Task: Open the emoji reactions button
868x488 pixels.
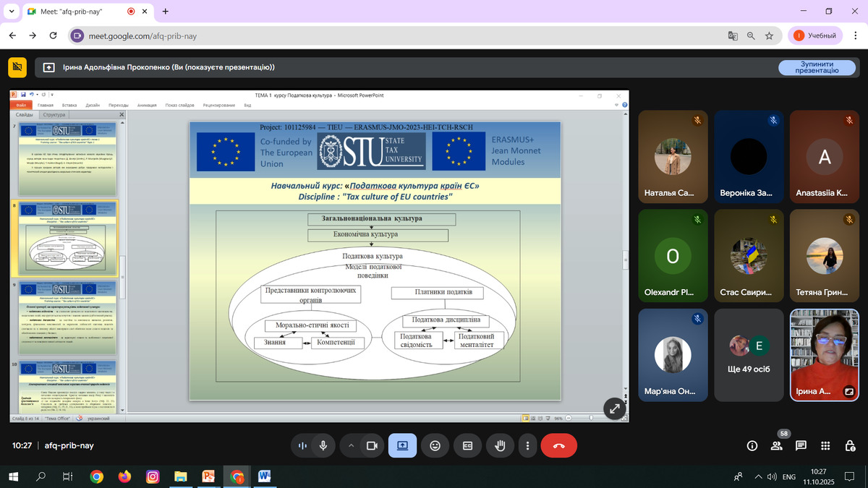Action: click(x=435, y=446)
